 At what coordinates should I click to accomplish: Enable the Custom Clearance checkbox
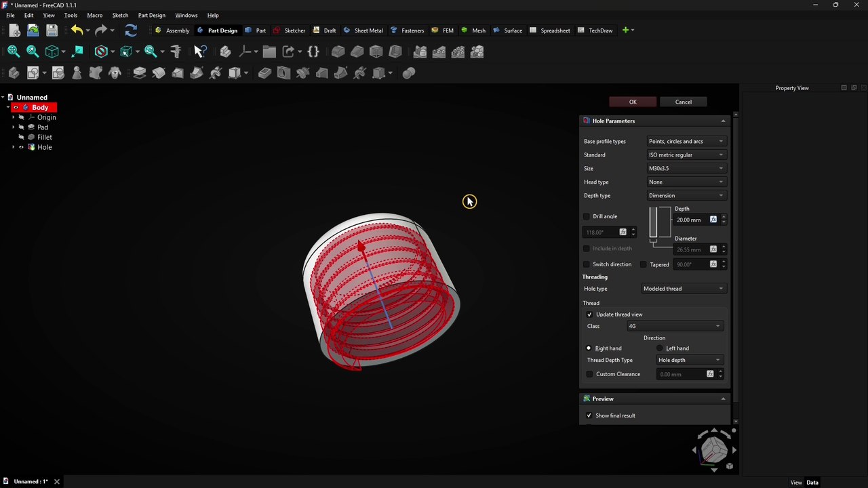click(x=589, y=374)
